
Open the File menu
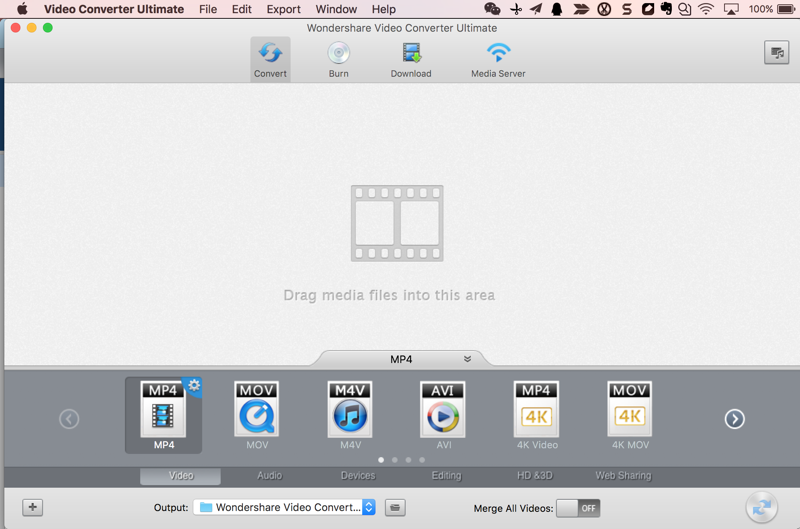(208, 9)
